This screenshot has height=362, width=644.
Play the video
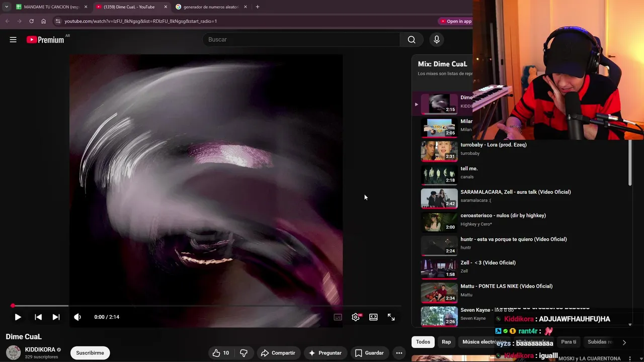(x=18, y=317)
